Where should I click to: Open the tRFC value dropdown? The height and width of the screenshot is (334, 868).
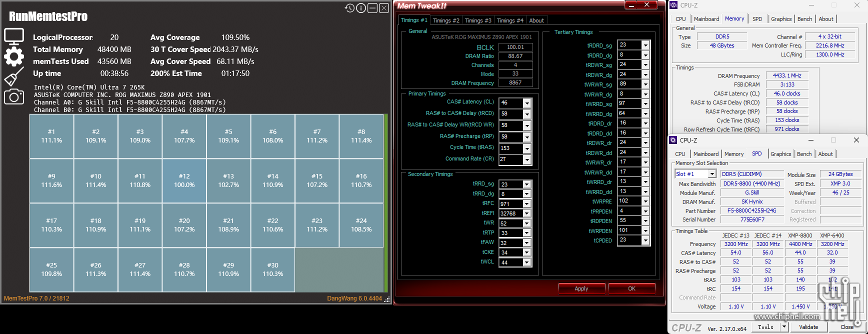click(526, 204)
